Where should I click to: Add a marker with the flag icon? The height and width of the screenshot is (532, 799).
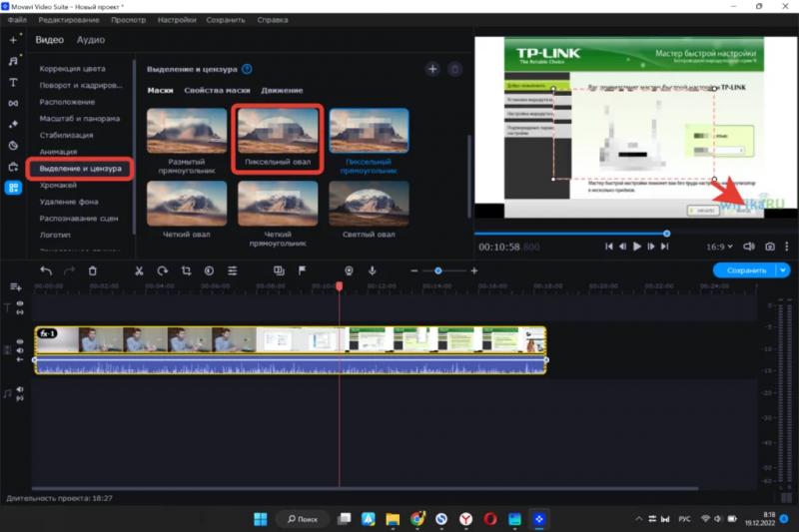pos(303,270)
